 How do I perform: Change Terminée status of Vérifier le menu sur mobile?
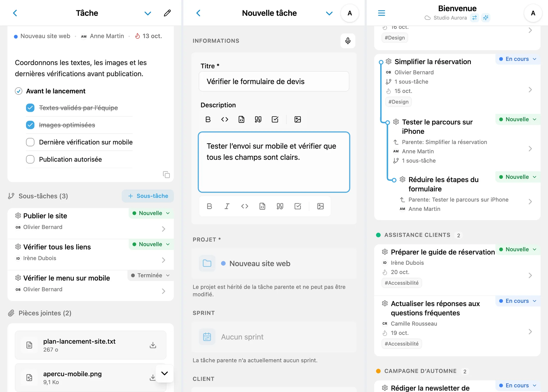point(150,275)
